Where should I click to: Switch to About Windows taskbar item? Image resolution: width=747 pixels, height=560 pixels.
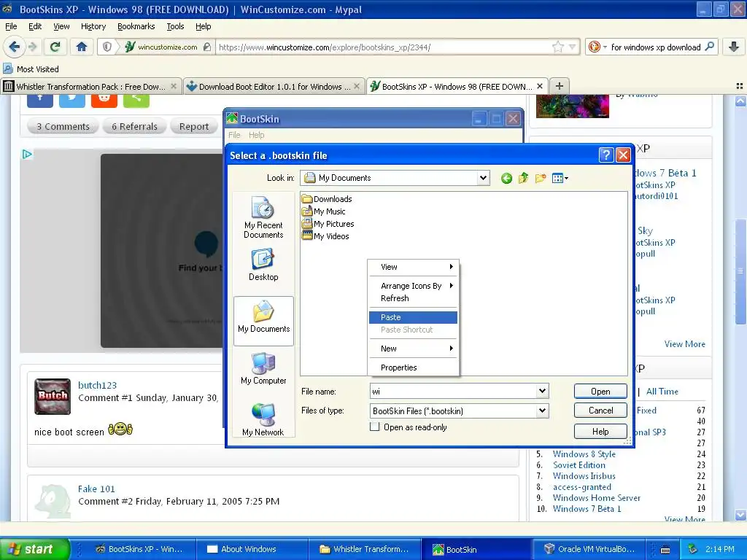click(252, 549)
